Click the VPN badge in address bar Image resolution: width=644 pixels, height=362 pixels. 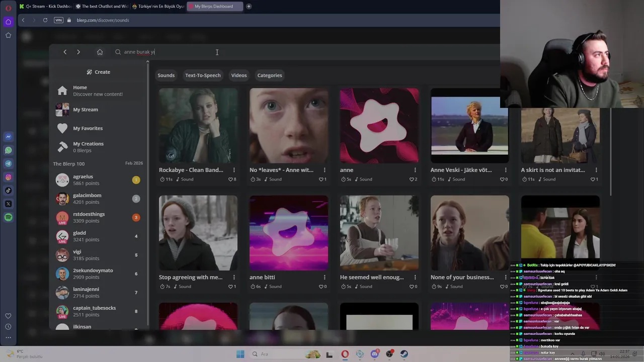pos(58,20)
